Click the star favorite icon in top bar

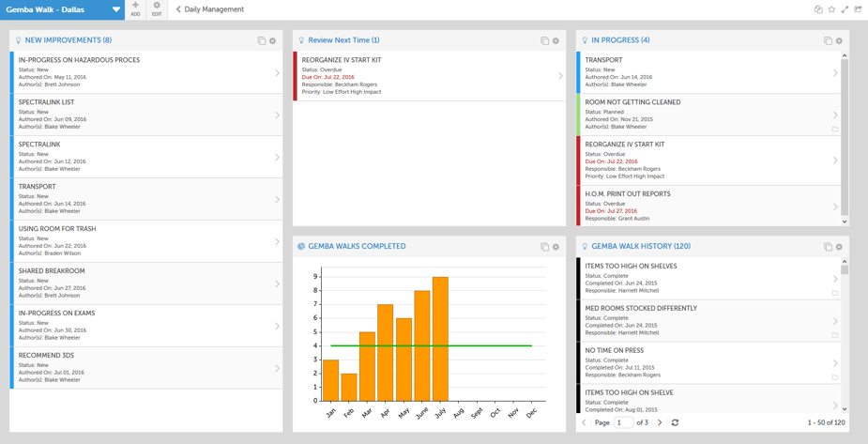tap(831, 9)
